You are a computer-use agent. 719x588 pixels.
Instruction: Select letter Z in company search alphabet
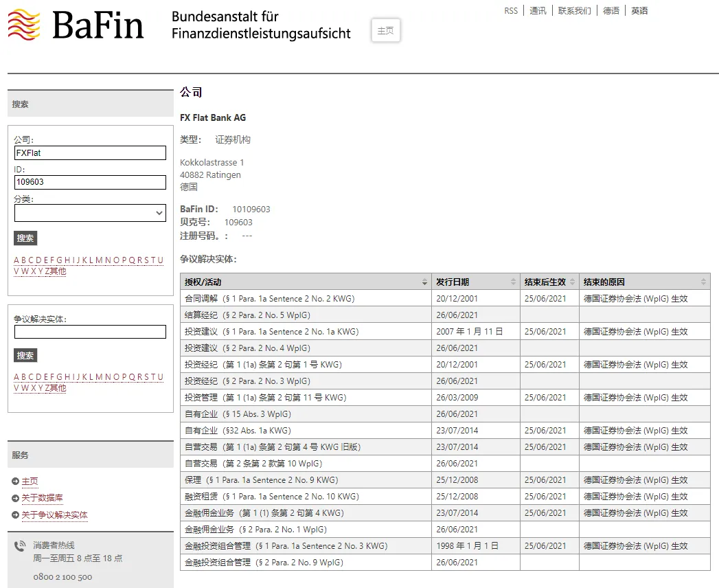coord(47,271)
